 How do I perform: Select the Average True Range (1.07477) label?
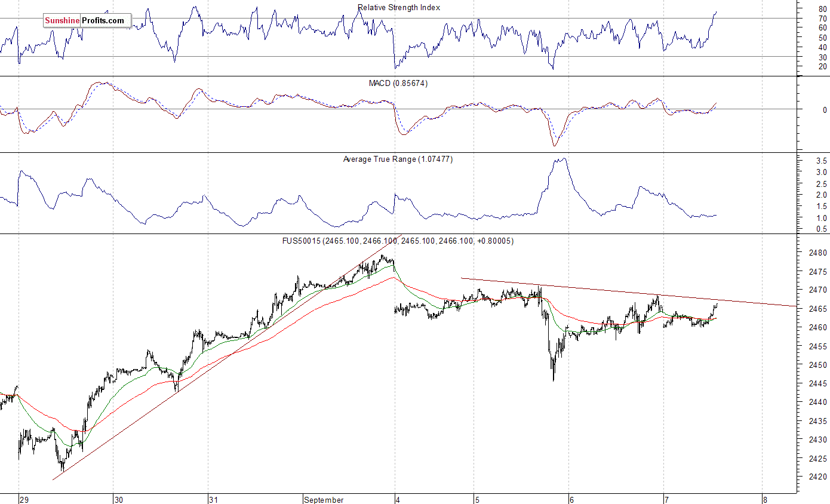[398, 159]
